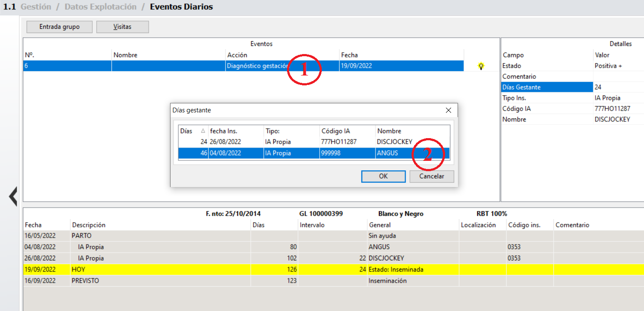
Task: Click the Comentario value cell in Detalles
Action: 618,76
